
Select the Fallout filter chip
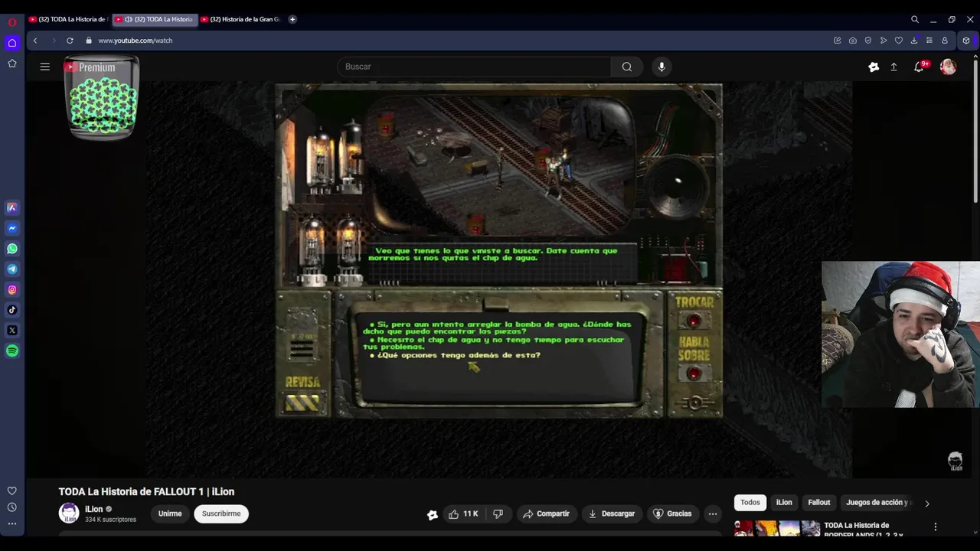[819, 502]
